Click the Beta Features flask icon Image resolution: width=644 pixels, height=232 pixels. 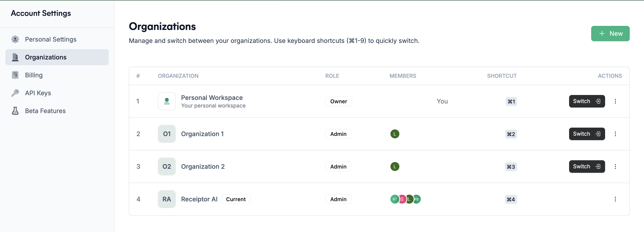point(15,111)
